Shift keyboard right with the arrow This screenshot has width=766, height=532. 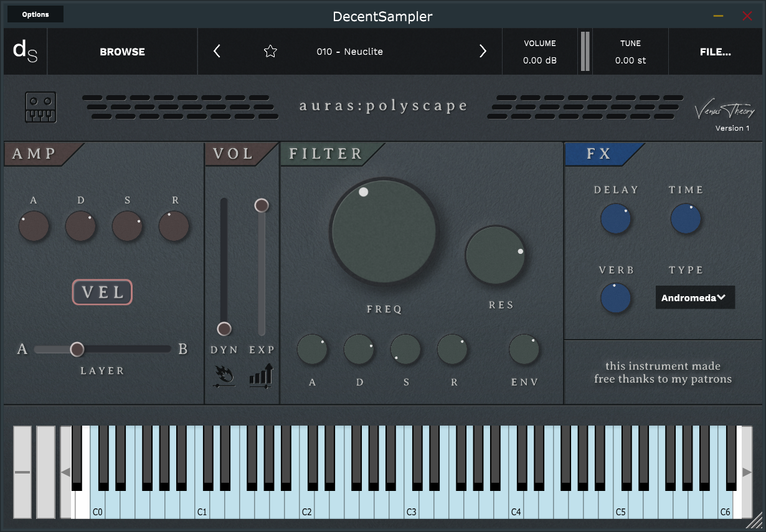tap(747, 472)
